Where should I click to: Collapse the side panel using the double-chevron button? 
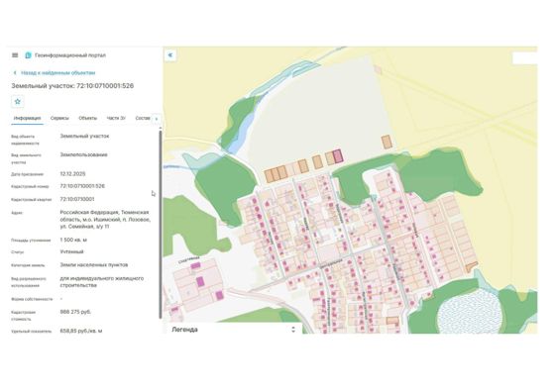(170, 54)
